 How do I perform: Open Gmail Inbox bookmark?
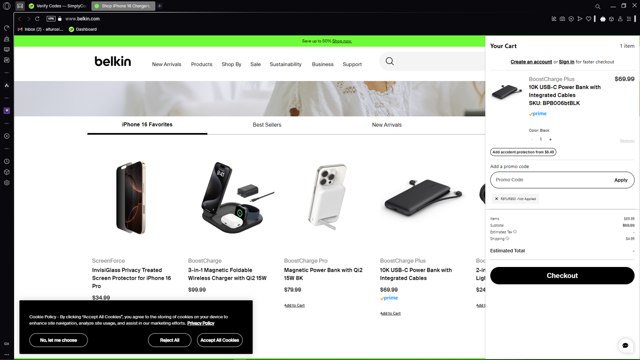40,29
